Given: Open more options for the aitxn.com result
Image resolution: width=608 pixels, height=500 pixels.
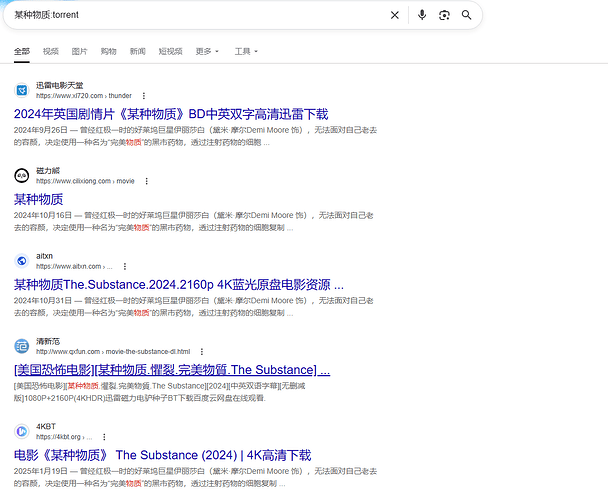Looking at the screenshot, I should point(124,266).
